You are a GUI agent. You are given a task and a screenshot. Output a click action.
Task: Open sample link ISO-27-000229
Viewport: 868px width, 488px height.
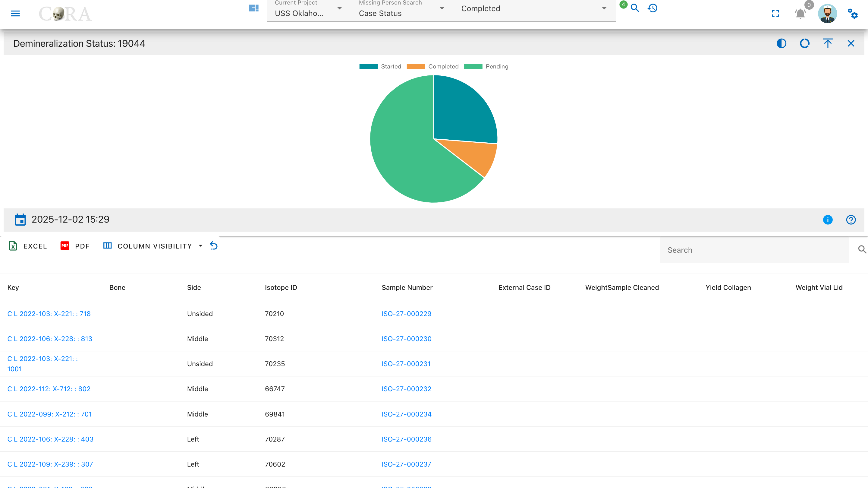(406, 314)
